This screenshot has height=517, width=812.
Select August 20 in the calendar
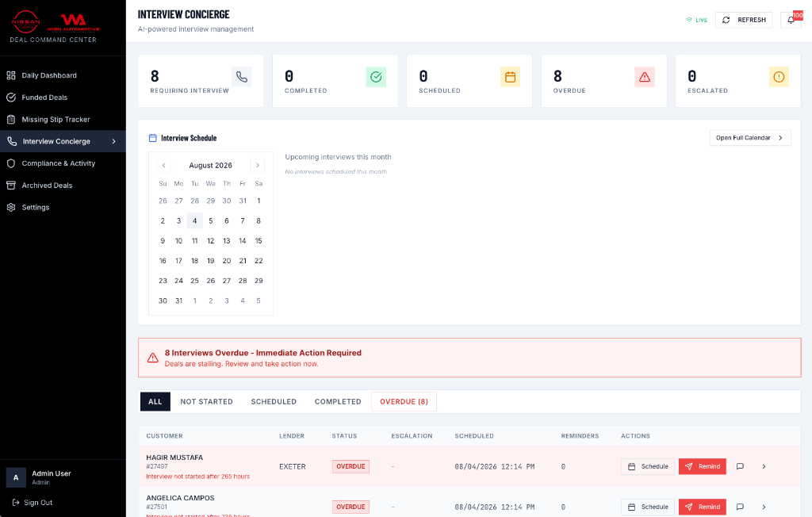point(226,261)
